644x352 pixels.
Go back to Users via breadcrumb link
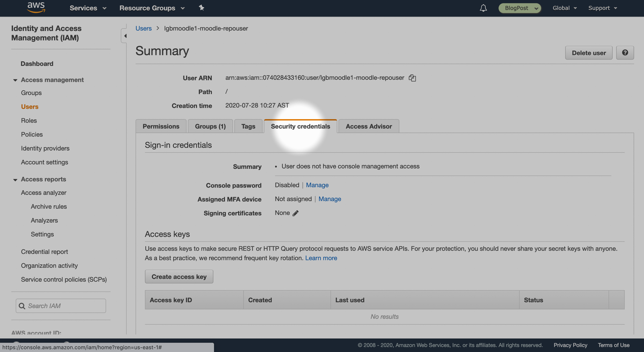144,29
